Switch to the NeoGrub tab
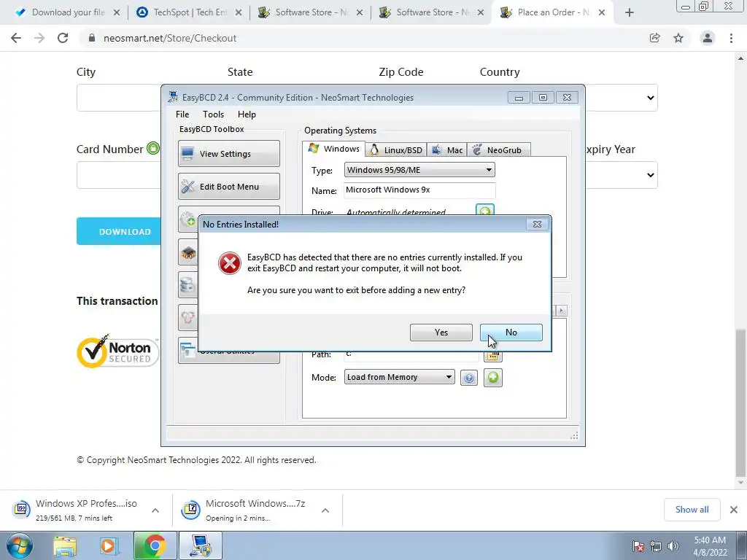Viewport: 747px width, 560px height. click(x=498, y=150)
